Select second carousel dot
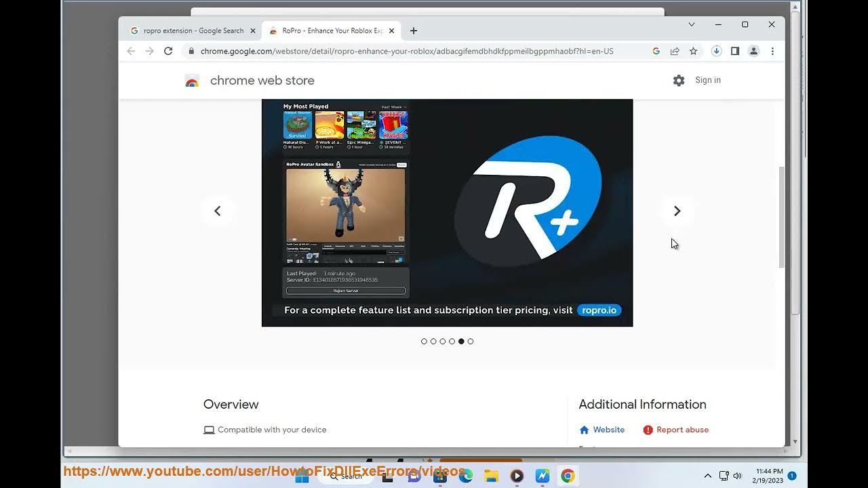 click(x=433, y=342)
